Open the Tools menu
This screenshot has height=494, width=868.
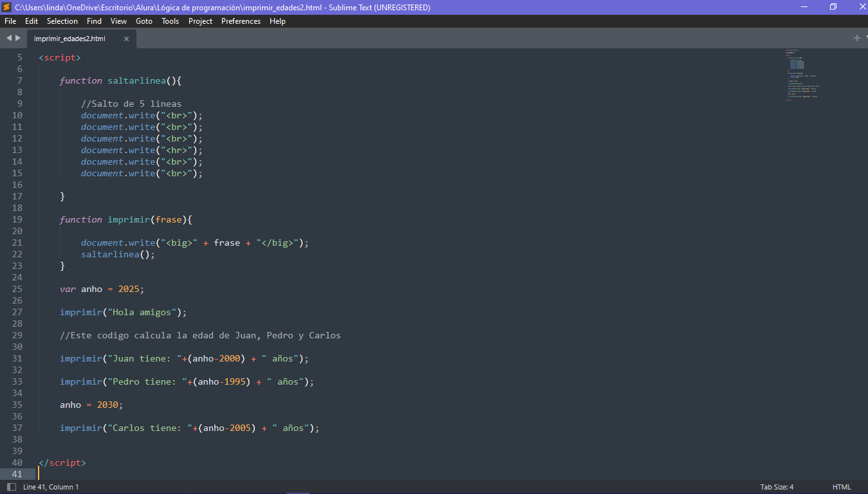click(171, 21)
